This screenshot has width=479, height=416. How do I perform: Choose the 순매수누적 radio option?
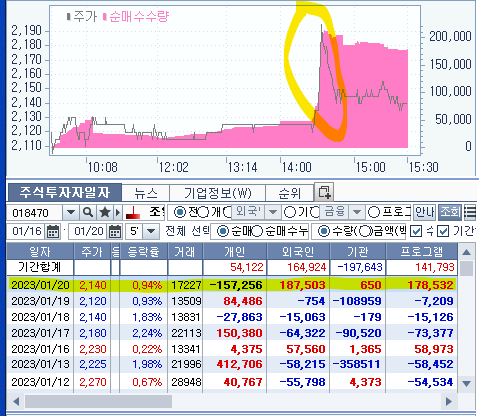(x=258, y=231)
